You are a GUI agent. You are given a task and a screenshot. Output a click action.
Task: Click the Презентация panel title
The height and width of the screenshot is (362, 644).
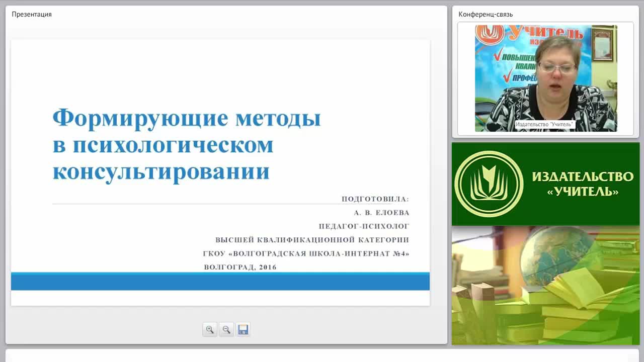click(32, 14)
